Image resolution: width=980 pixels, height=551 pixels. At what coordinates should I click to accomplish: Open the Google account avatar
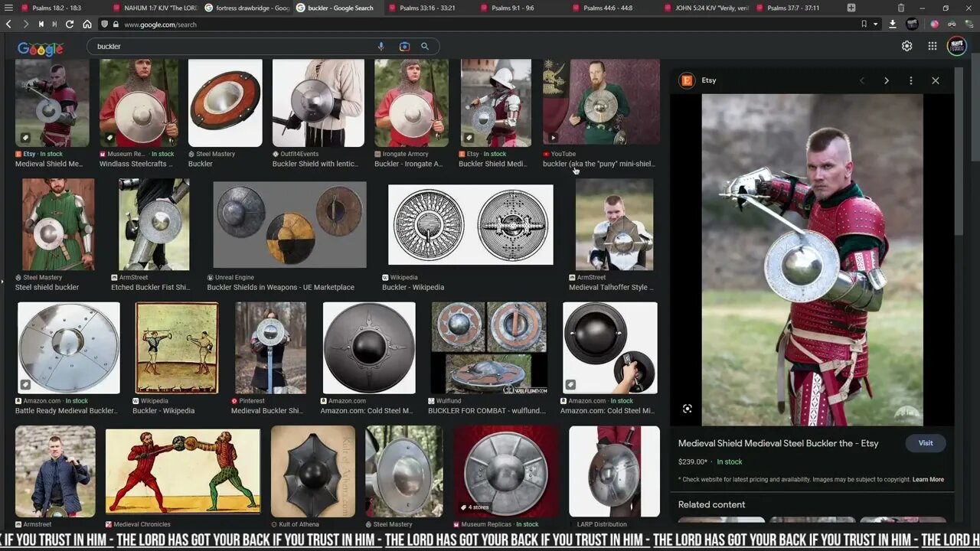[x=957, y=46]
